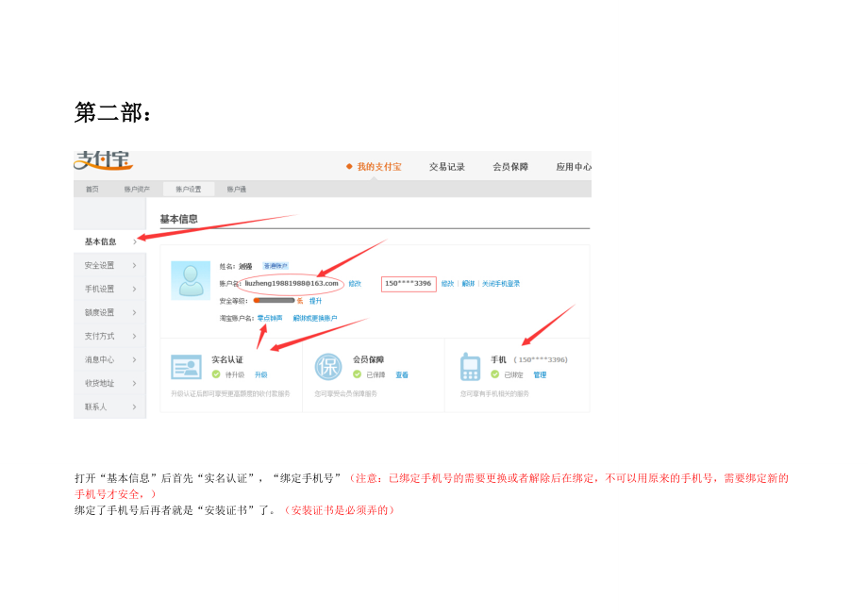Click 提升 to raise security level

pyautogui.click(x=315, y=301)
